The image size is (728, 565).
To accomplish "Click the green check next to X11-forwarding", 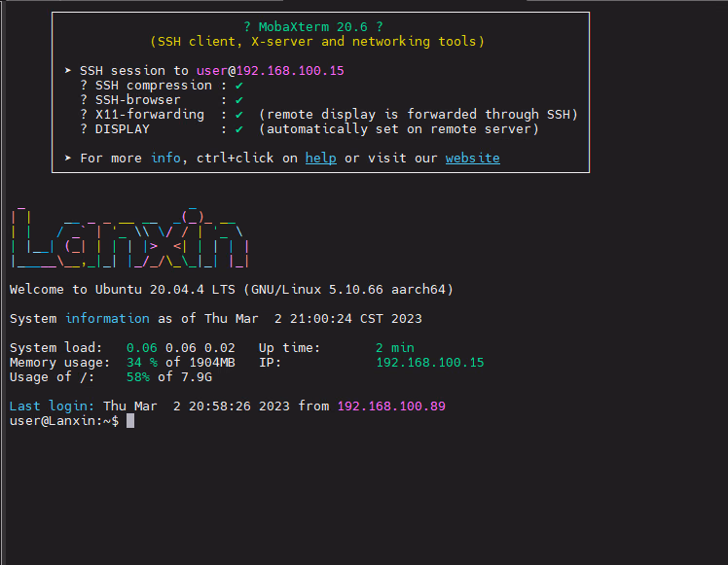I will pyautogui.click(x=239, y=115).
